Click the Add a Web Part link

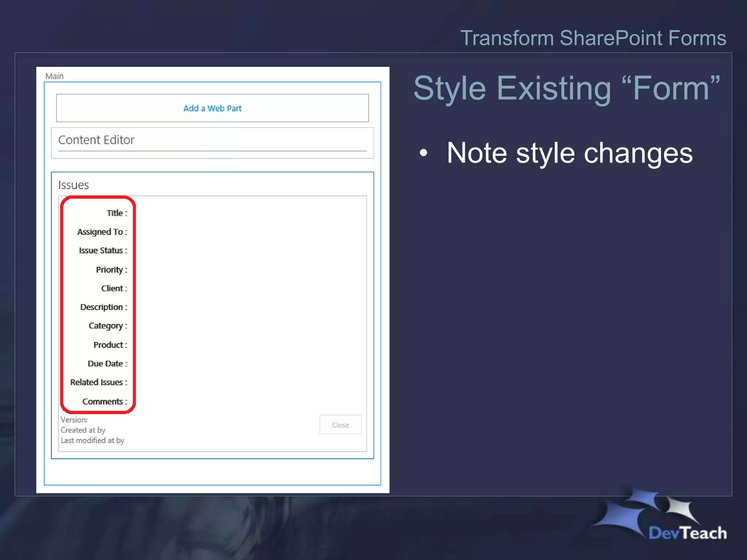coord(212,108)
